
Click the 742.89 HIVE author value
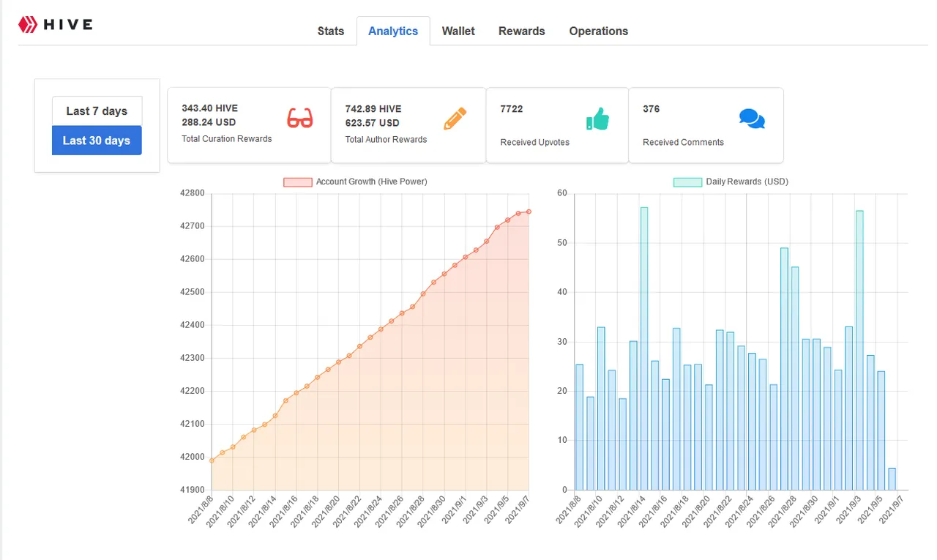click(x=373, y=109)
